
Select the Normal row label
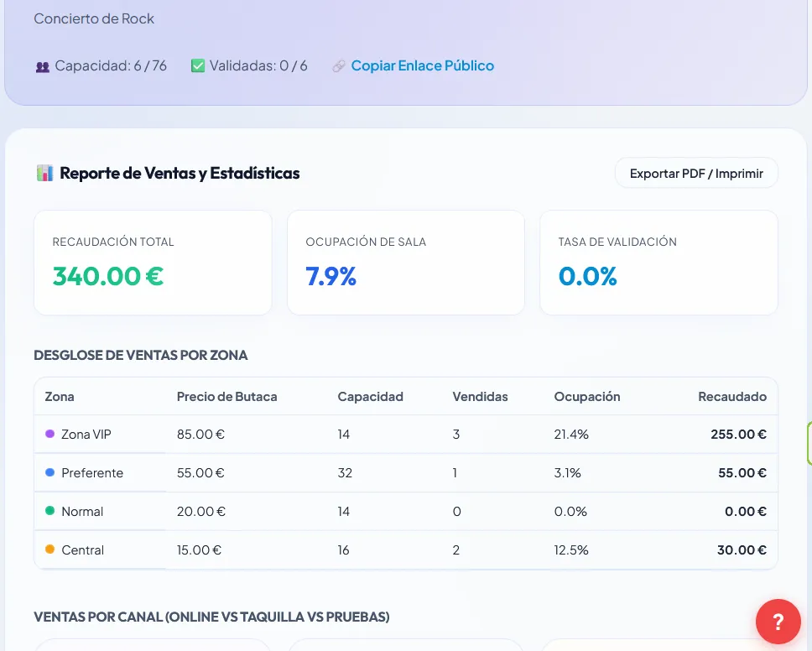pyautogui.click(x=82, y=512)
